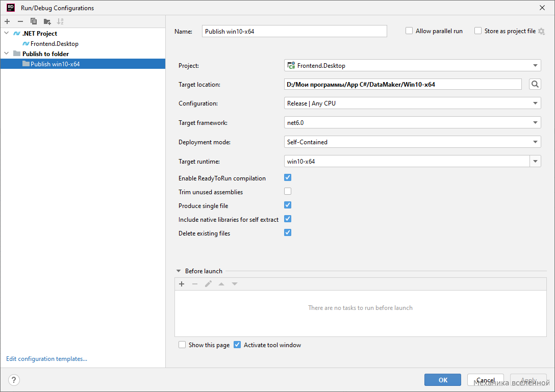The width and height of the screenshot is (555, 392).
Task: Add a Before launch task
Action: pos(182,284)
